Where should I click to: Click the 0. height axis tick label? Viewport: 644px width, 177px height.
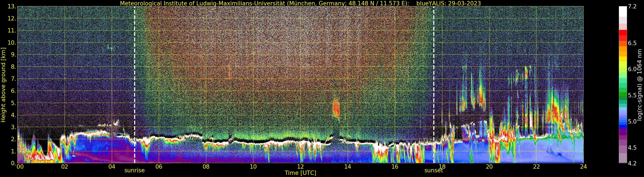click(x=13, y=163)
